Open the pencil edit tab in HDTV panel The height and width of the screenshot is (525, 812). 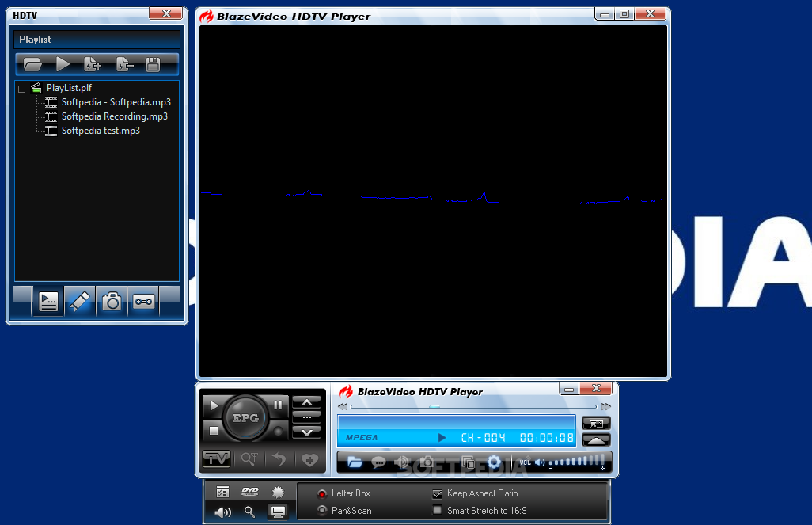(80, 301)
